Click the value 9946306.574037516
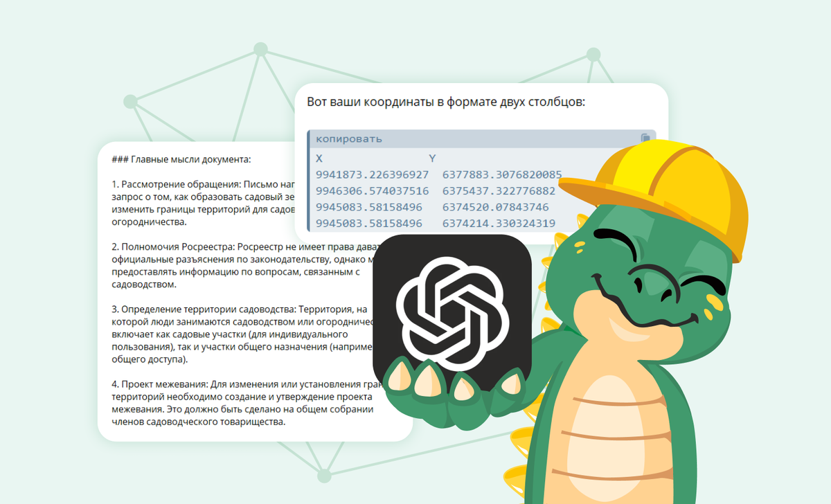The width and height of the screenshot is (831, 504). click(x=372, y=190)
